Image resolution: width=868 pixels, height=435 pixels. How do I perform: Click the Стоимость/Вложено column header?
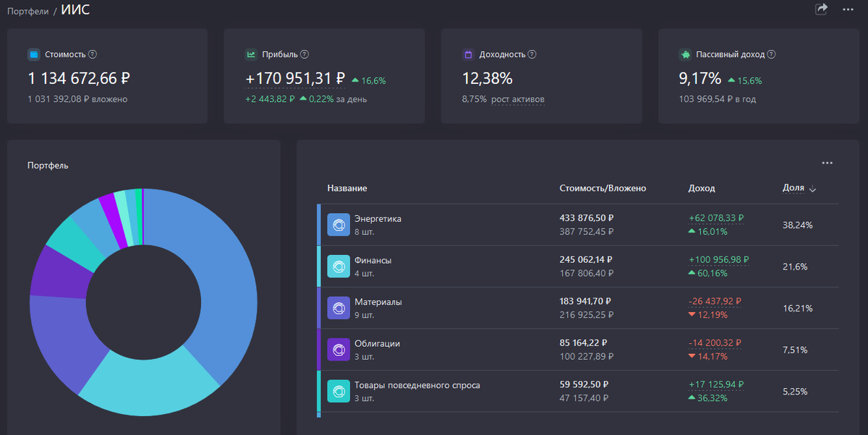(603, 188)
